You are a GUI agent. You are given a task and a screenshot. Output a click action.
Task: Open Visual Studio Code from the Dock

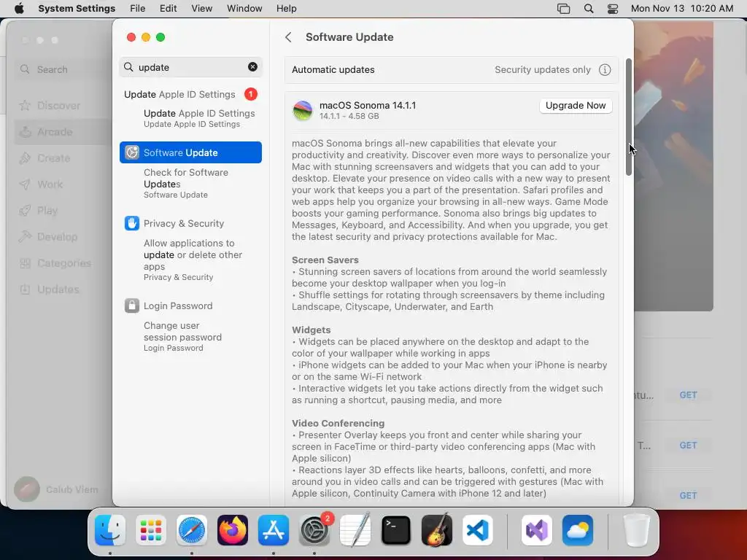[478, 530]
